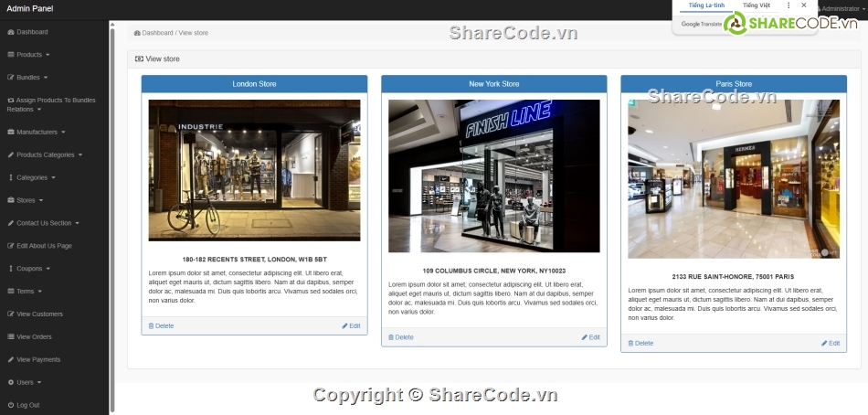Viewport: 868px width, 415px height.
Task: Edit the New York Store
Action: pyautogui.click(x=590, y=337)
